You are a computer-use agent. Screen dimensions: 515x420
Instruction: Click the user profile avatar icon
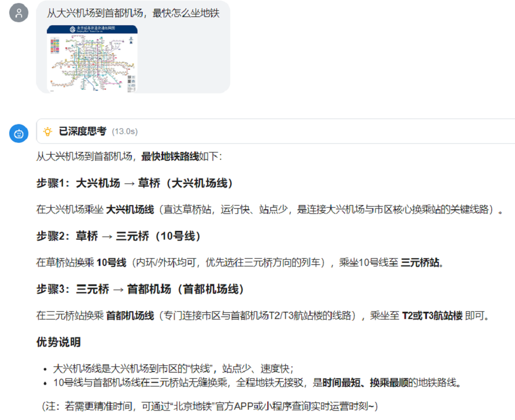tap(19, 13)
